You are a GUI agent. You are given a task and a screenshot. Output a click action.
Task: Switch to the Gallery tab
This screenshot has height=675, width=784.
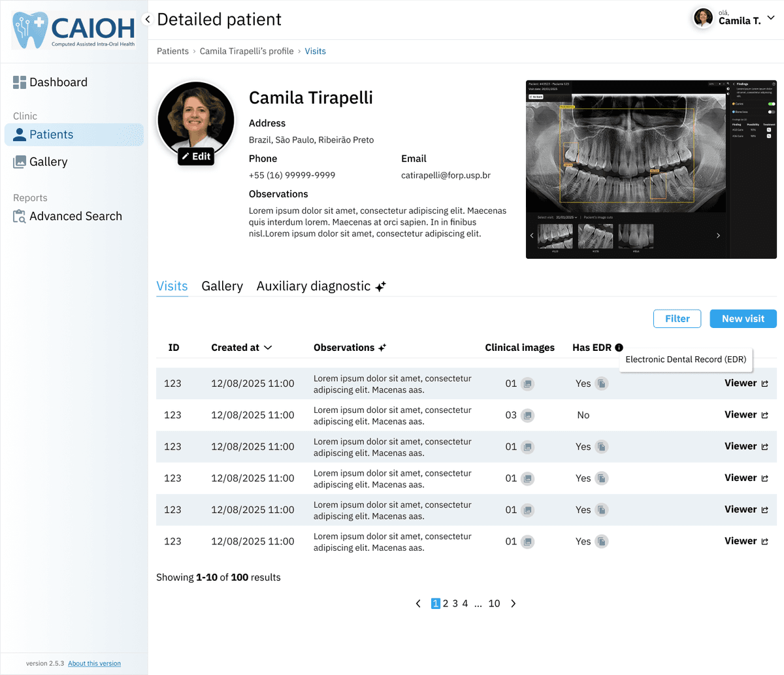coord(222,286)
